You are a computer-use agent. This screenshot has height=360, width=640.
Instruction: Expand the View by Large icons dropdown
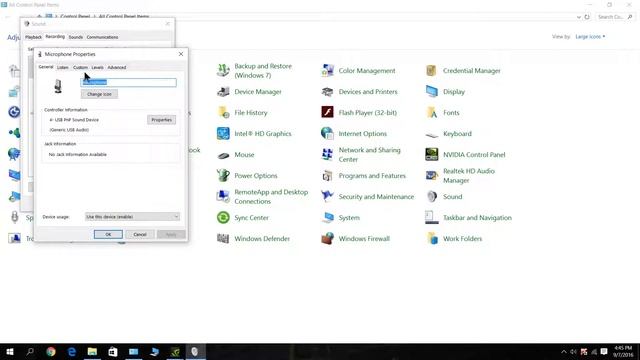[590, 37]
